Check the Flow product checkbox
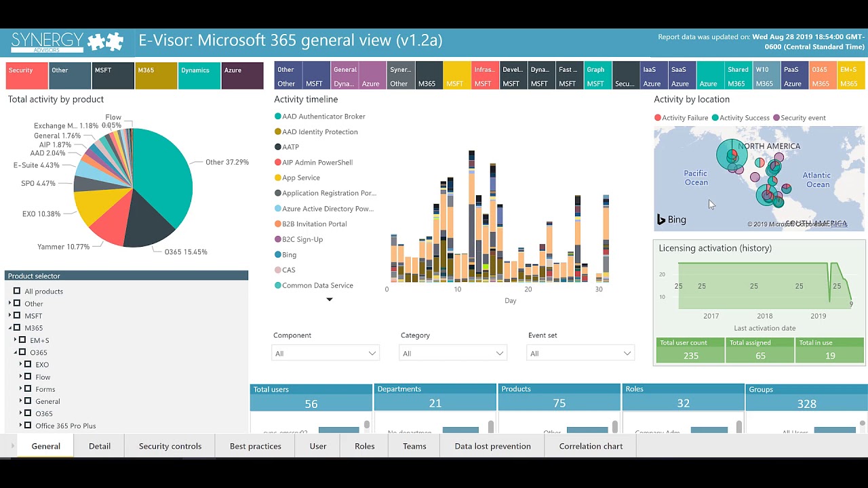The image size is (868, 488). point(28,377)
